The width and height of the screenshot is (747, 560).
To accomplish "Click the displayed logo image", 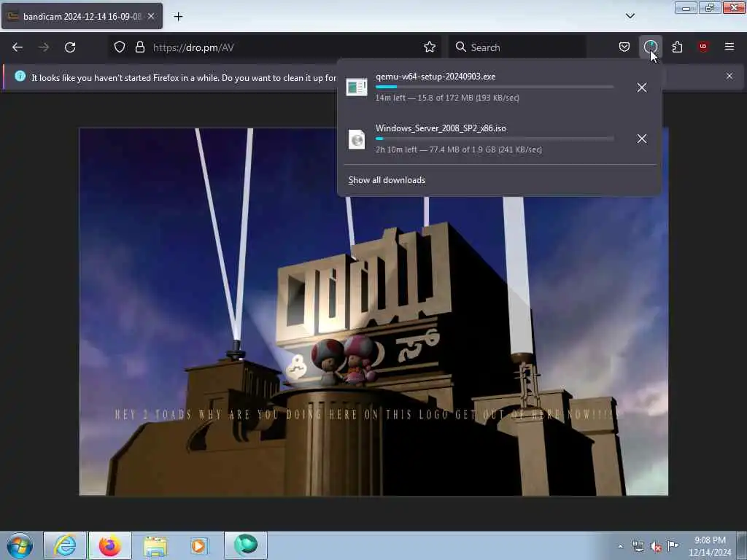I will point(373,312).
